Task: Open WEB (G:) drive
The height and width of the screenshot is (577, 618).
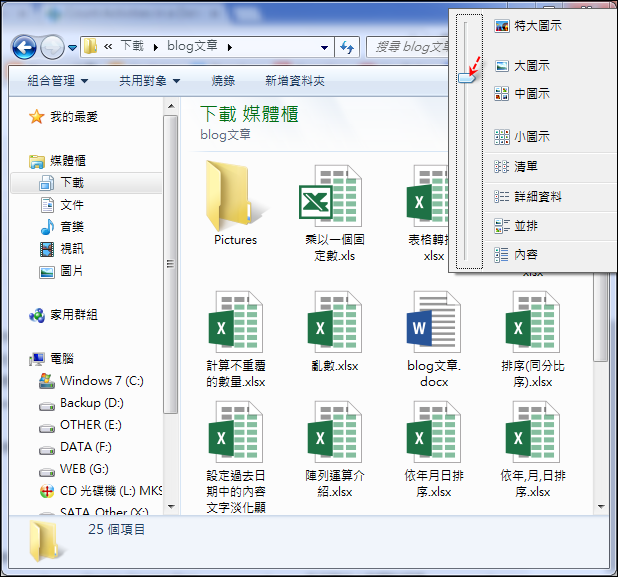Action: pyautogui.click(x=74, y=469)
